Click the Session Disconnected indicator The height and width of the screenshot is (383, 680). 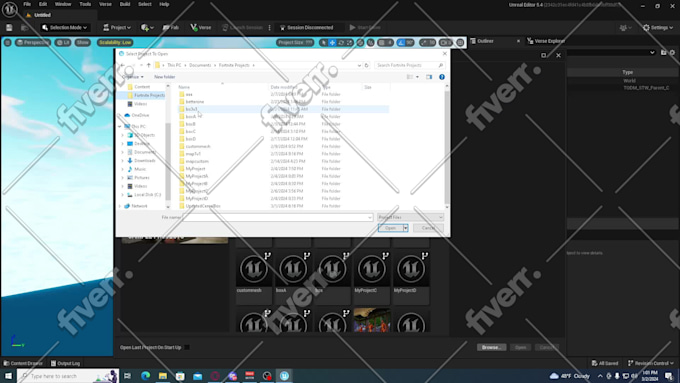(306, 27)
